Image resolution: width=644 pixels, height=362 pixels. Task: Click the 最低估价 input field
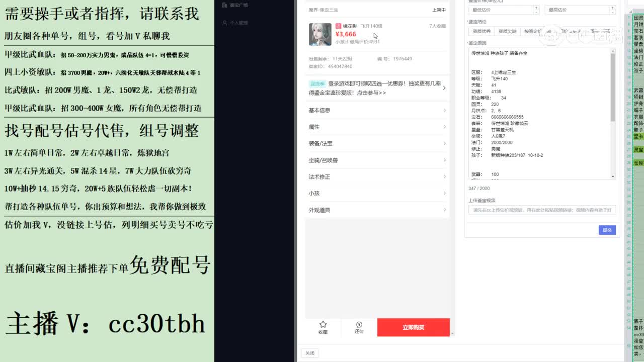(x=501, y=10)
